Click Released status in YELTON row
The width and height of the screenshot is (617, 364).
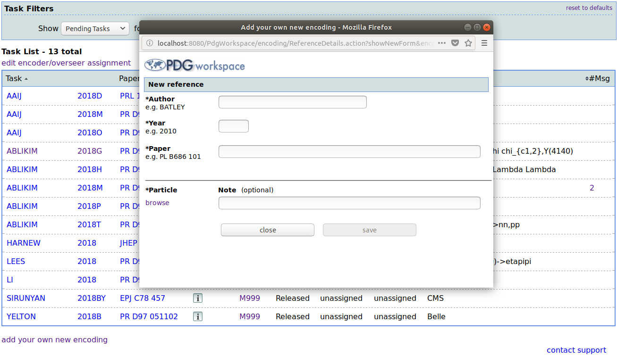point(293,316)
